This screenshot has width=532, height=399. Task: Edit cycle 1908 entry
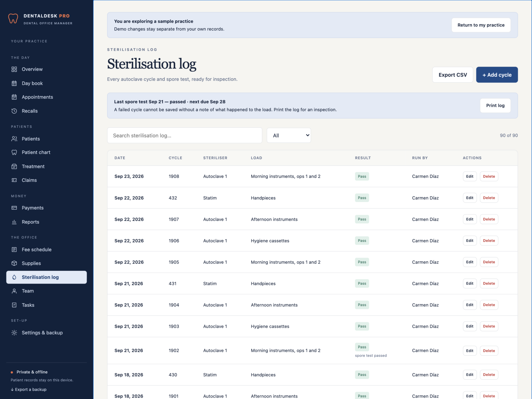[470, 176]
